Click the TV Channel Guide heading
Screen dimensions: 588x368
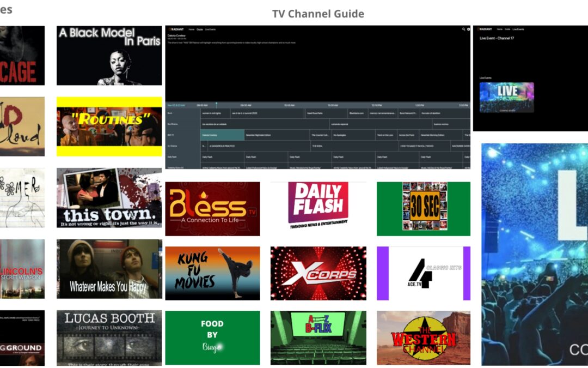[318, 14]
